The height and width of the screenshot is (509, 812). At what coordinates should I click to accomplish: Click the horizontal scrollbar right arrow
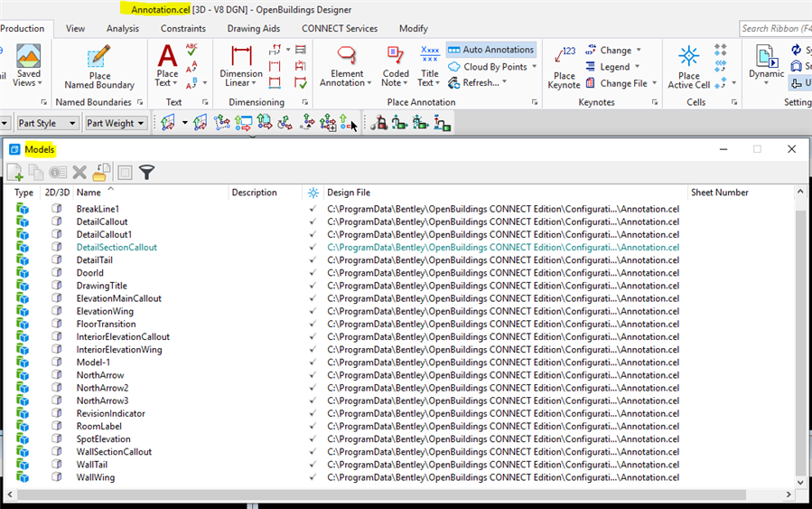point(789,495)
